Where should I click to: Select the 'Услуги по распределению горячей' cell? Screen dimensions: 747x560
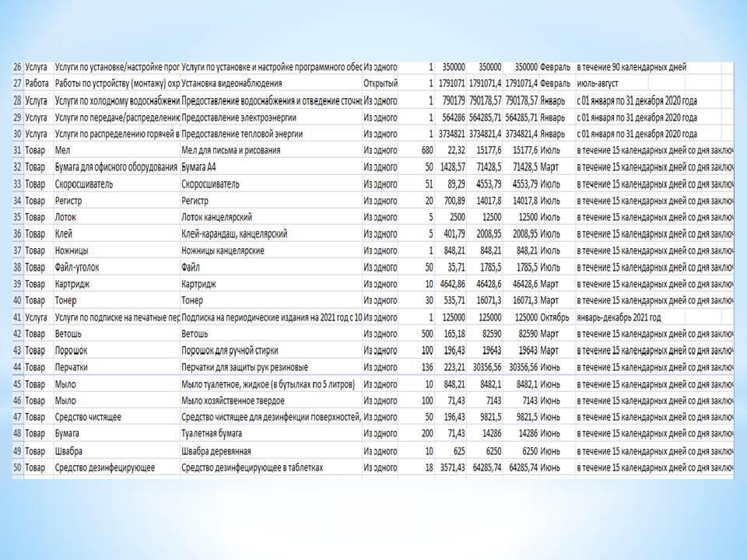click(x=117, y=134)
